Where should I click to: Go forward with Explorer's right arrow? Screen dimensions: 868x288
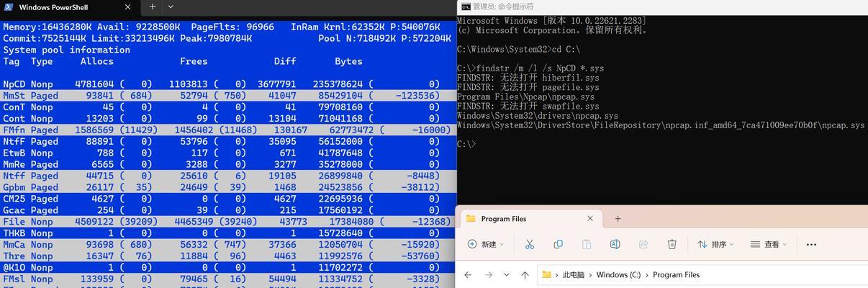[489, 274]
